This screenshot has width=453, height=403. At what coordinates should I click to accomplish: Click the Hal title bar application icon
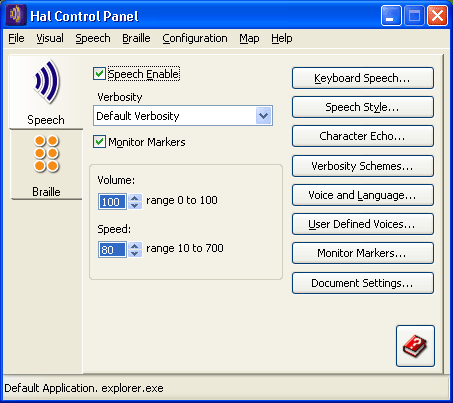click(x=16, y=15)
